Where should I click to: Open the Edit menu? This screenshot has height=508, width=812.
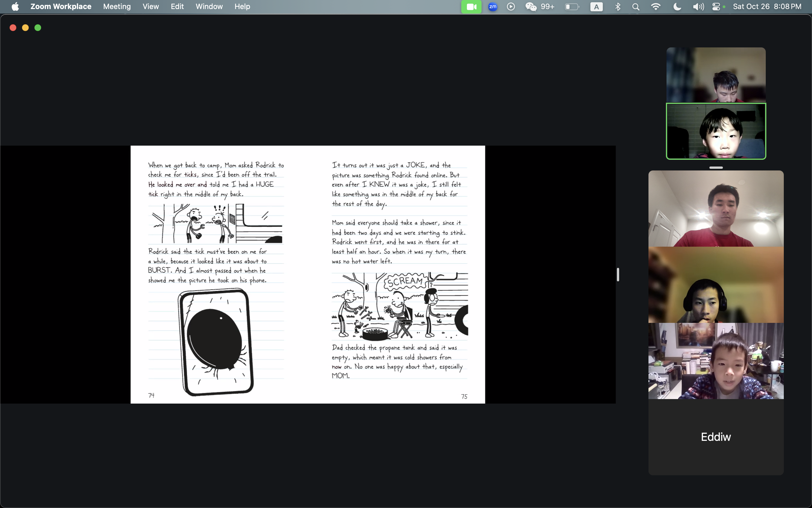(x=177, y=7)
